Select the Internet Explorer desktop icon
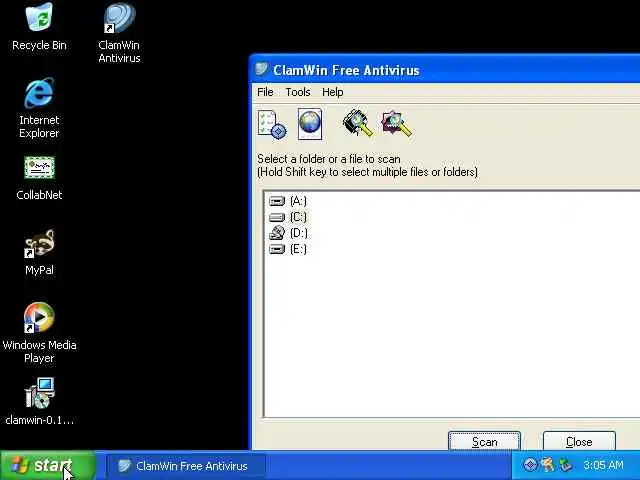The height and width of the screenshot is (480, 640). click(39, 108)
